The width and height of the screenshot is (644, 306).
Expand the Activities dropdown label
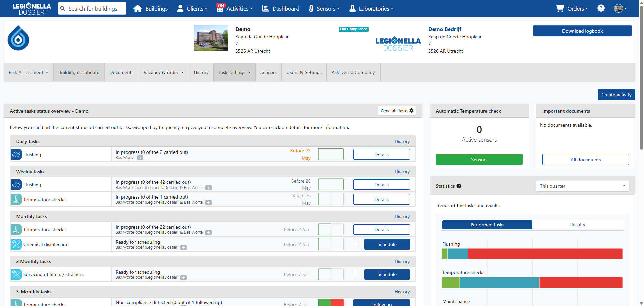pyautogui.click(x=239, y=9)
